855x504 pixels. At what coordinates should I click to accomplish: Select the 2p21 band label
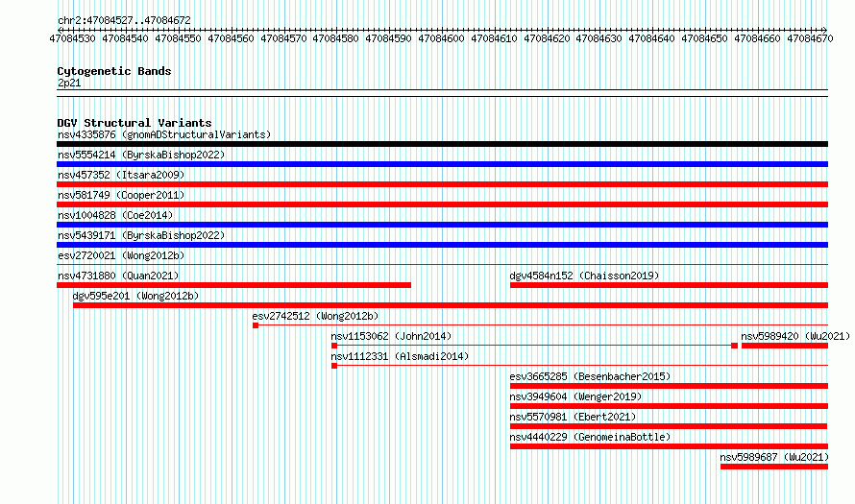[x=69, y=83]
